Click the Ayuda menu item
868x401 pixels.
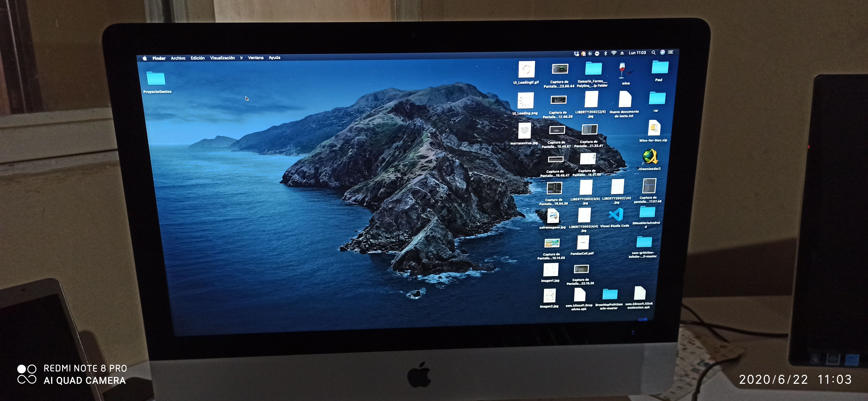[x=274, y=58]
